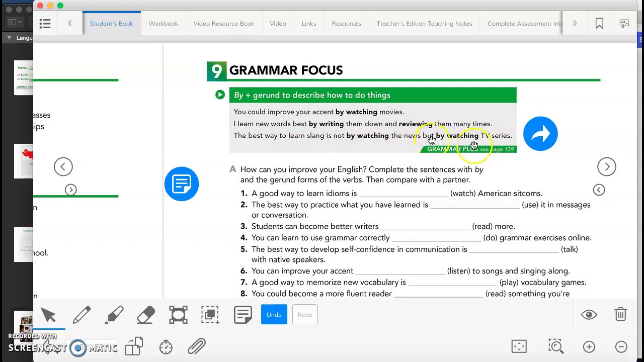Click the Redo button
The height and width of the screenshot is (362, 644).
305,315
